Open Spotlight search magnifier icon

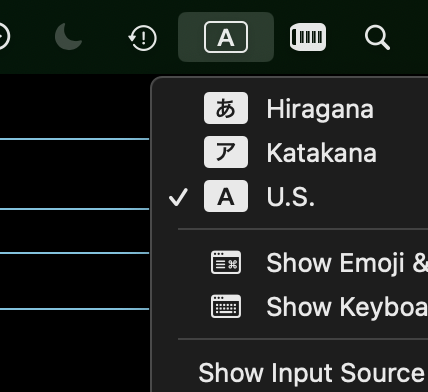tap(377, 37)
